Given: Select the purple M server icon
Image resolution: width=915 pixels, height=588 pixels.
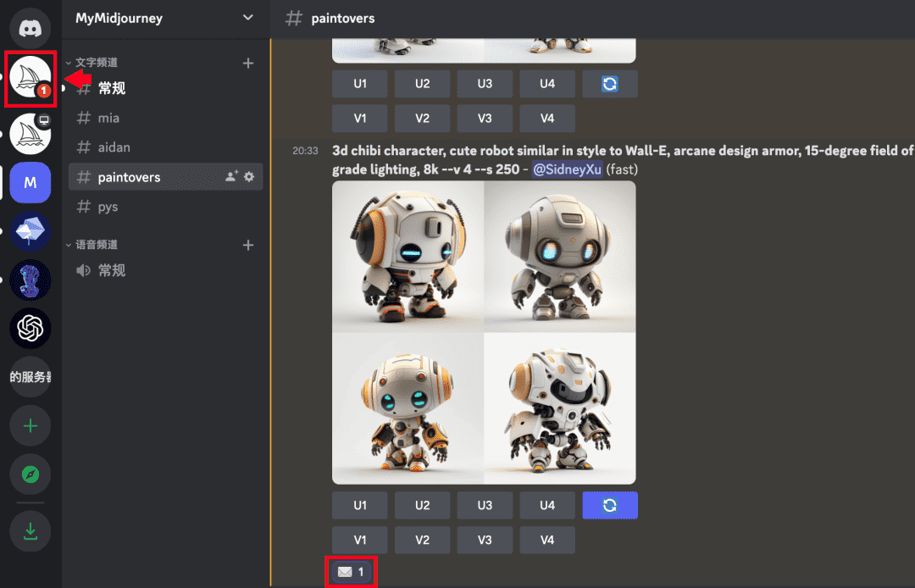Looking at the screenshot, I should pyautogui.click(x=30, y=182).
